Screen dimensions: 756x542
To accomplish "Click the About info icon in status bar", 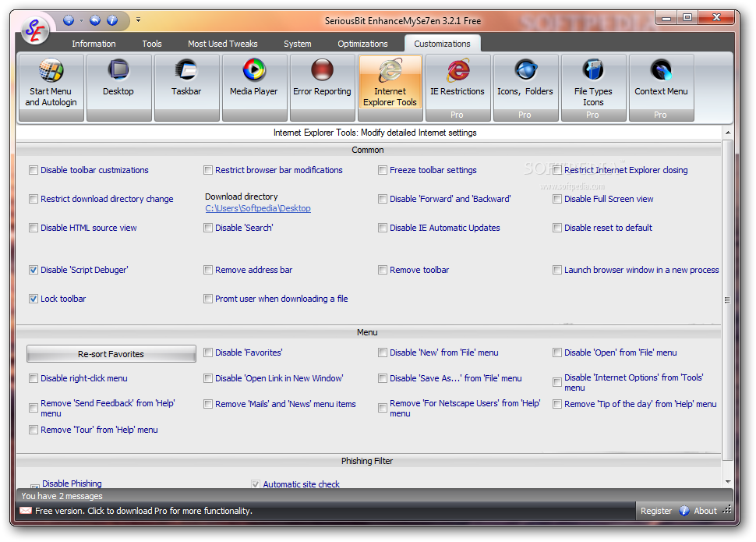I will (x=684, y=511).
